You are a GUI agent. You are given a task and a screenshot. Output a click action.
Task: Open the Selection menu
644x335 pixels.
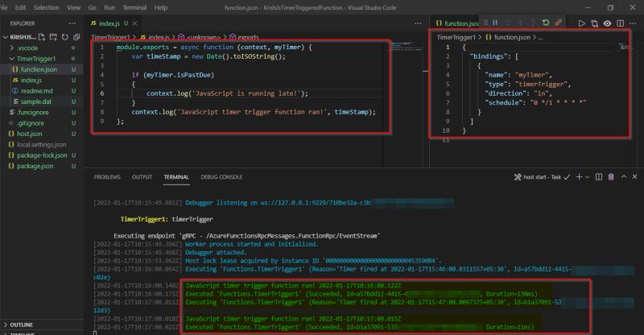coord(46,7)
